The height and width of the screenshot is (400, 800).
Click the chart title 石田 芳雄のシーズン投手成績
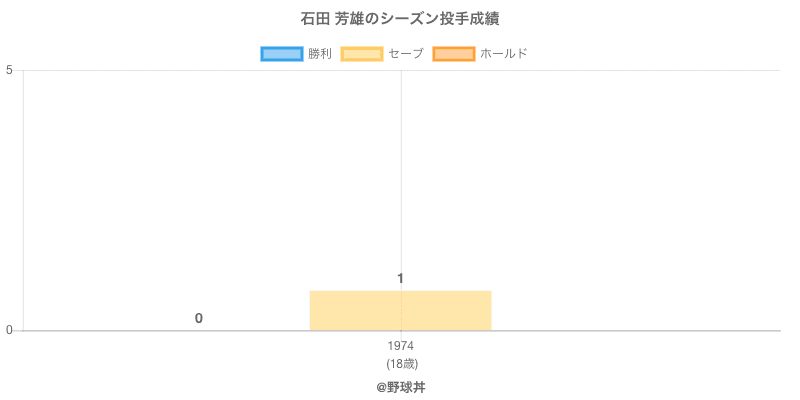400,19
